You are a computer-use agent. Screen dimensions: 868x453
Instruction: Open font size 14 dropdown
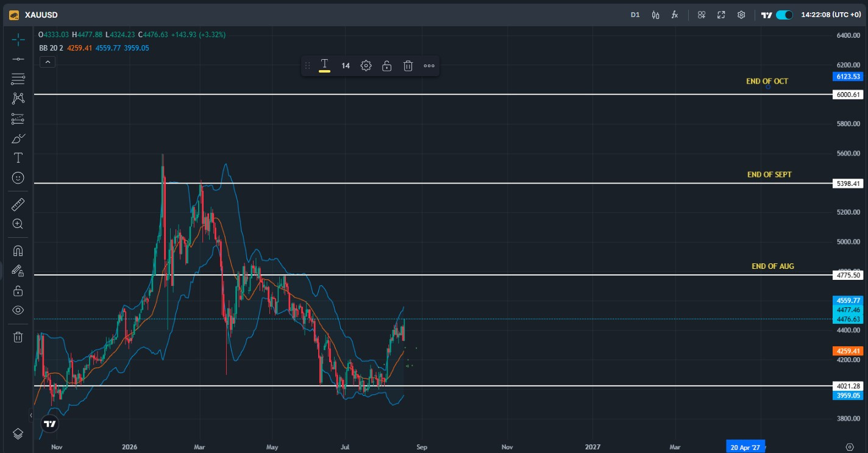coord(346,66)
